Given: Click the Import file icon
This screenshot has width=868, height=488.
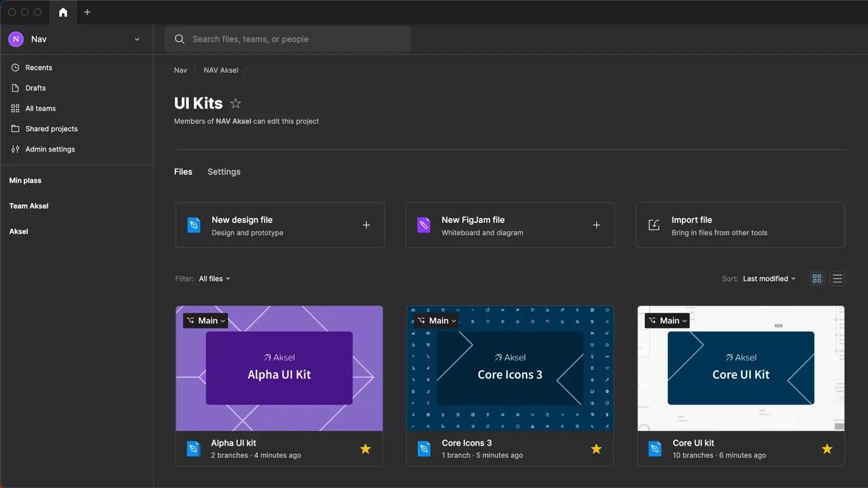Looking at the screenshot, I should (x=654, y=225).
